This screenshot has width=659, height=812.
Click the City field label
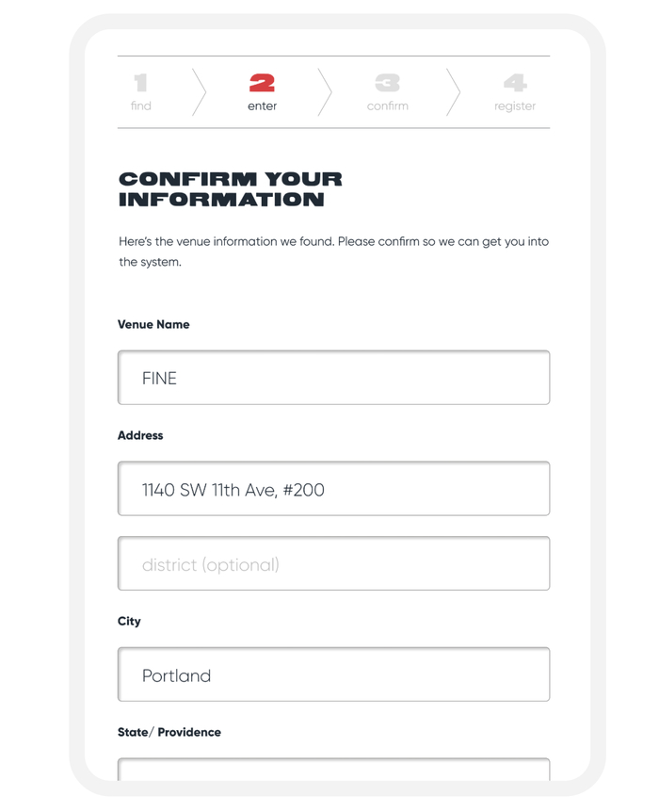[129, 622]
